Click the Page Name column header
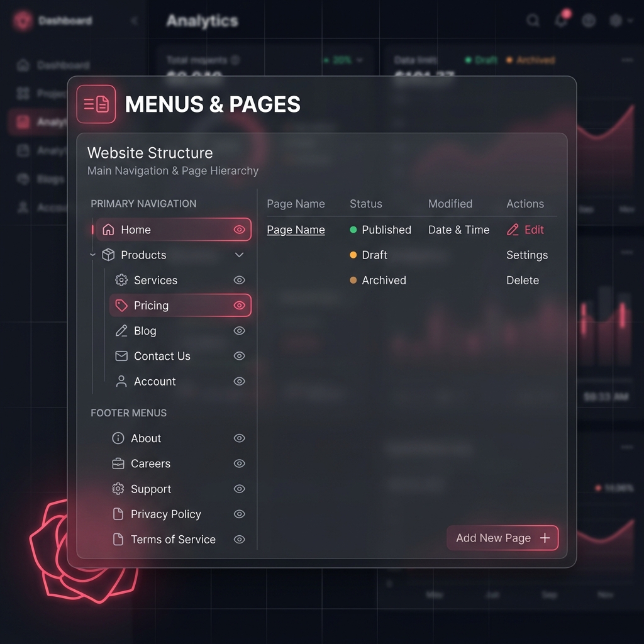Image resolution: width=644 pixels, height=644 pixels. tap(296, 204)
